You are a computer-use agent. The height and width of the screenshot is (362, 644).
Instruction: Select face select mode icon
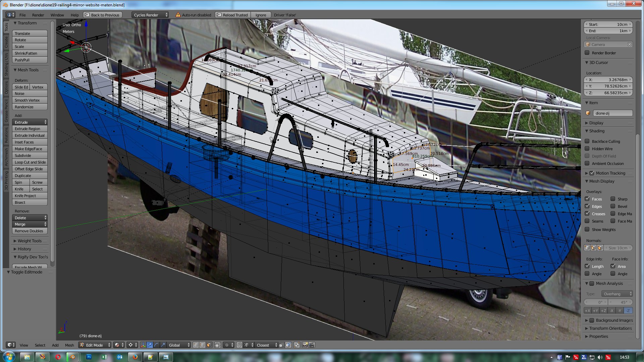point(209,345)
